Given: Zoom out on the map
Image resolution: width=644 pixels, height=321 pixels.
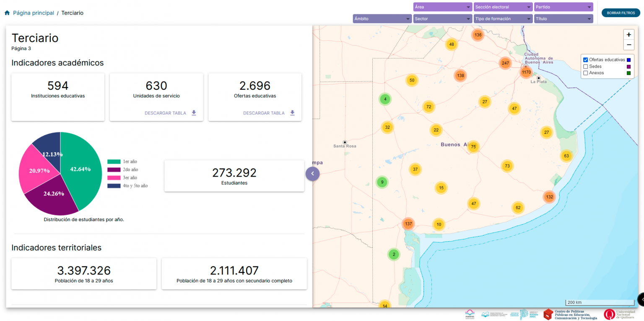Looking at the screenshot, I should point(628,45).
